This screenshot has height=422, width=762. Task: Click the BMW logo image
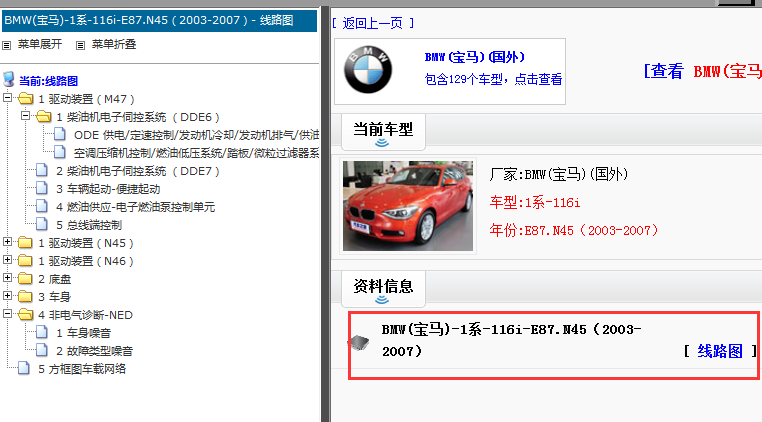click(x=368, y=70)
